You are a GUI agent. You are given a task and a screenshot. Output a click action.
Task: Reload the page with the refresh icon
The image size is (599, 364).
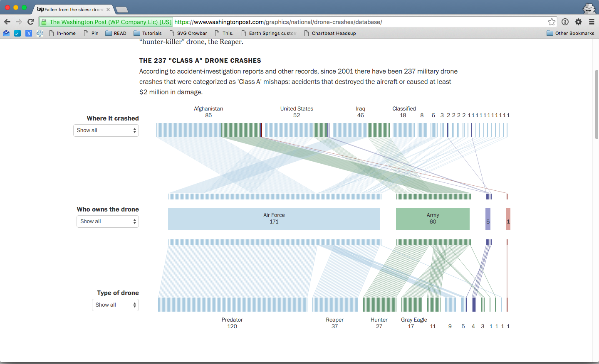30,22
